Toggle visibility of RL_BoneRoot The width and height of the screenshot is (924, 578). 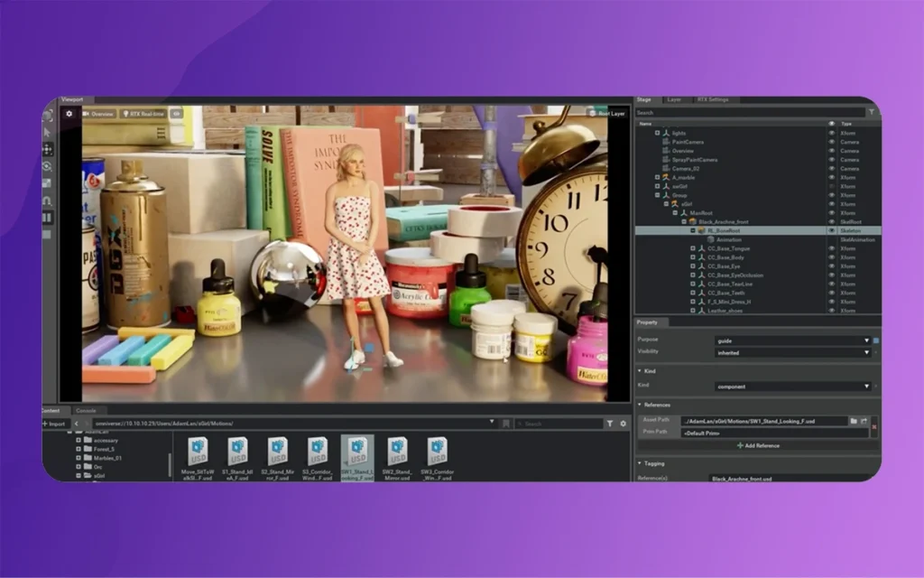tap(831, 230)
